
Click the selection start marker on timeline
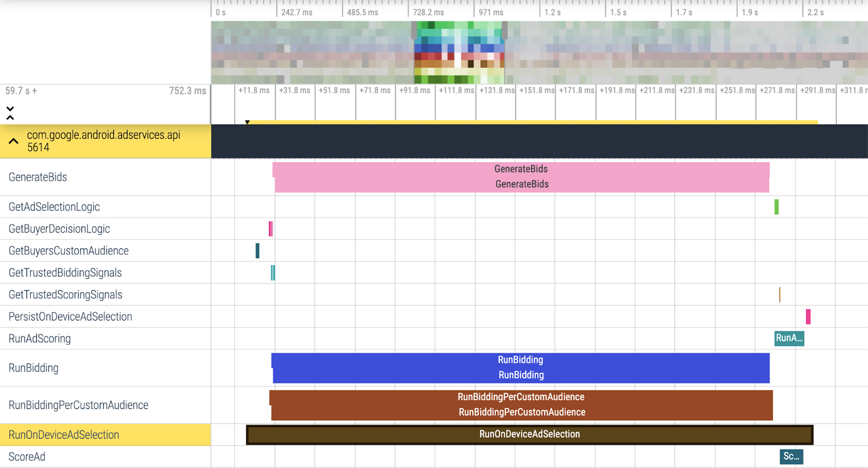pyautogui.click(x=247, y=123)
